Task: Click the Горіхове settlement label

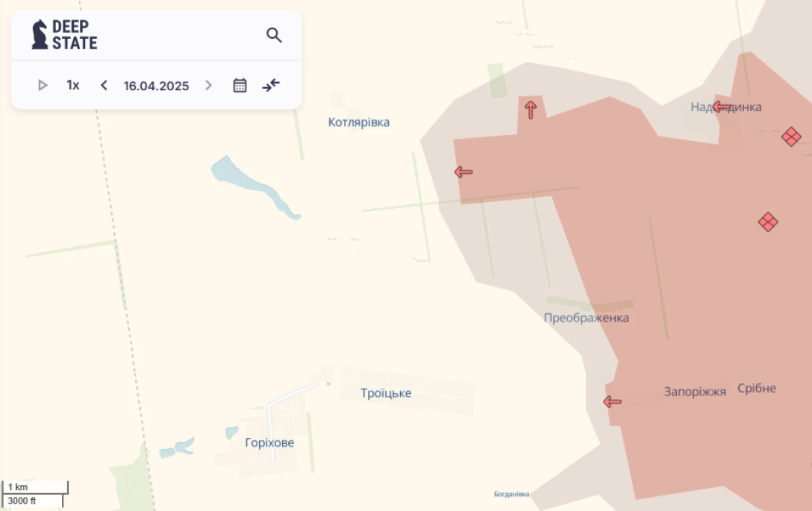Action: pos(269,442)
